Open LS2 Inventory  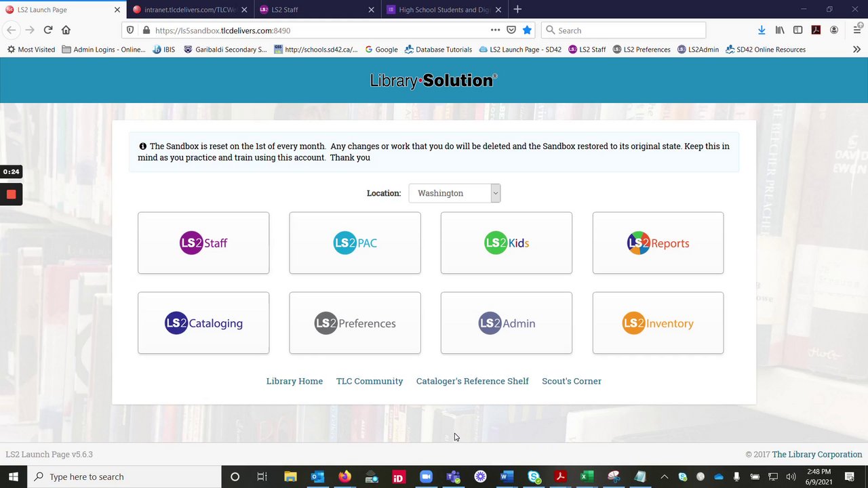658,323
